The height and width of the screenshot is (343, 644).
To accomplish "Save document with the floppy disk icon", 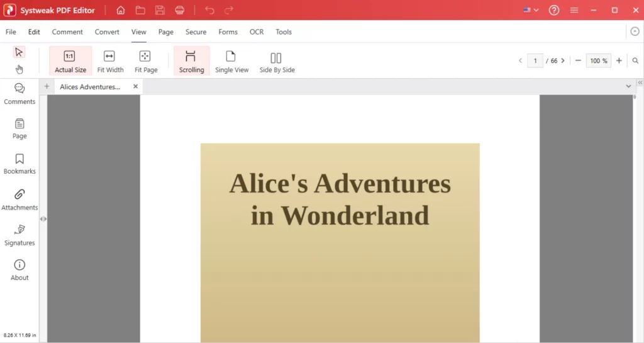I will tap(160, 10).
